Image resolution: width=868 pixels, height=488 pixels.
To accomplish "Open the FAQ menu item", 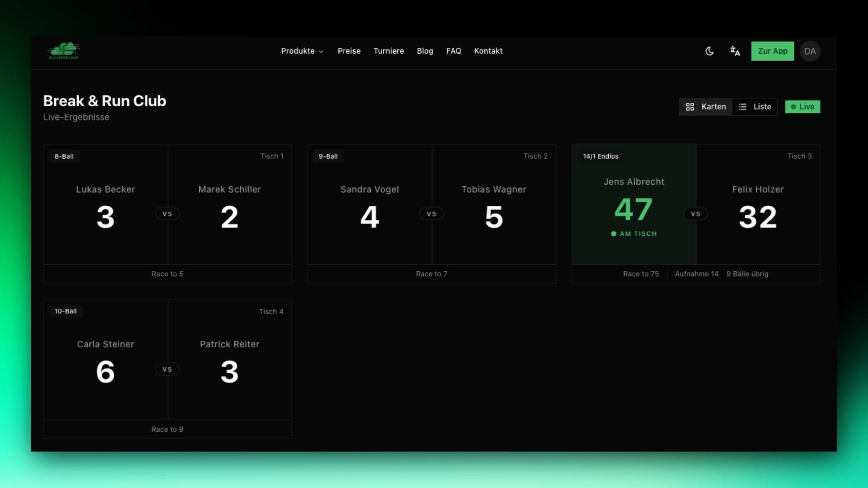I will pos(454,51).
